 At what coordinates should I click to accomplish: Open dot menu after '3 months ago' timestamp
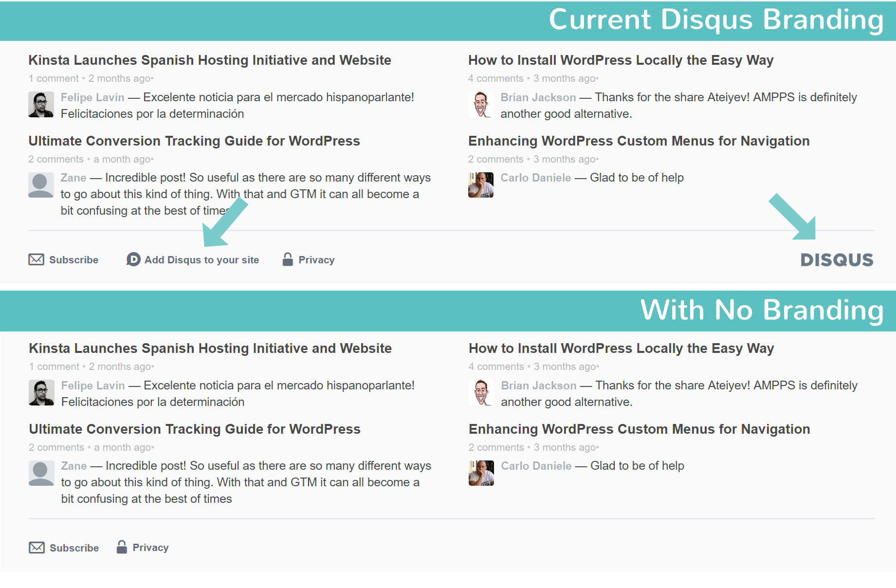[597, 78]
